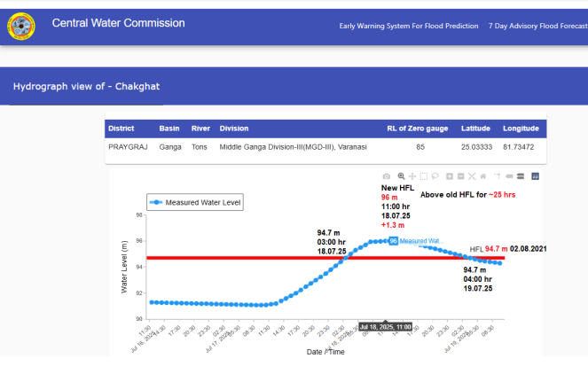Click the Zoom In plus icon

pyautogui.click(x=450, y=176)
